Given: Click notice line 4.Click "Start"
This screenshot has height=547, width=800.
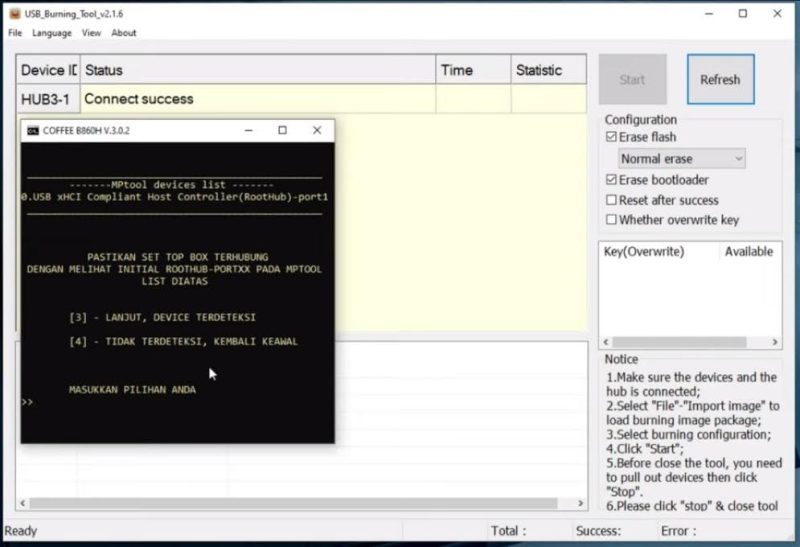Looking at the screenshot, I should 645,449.
